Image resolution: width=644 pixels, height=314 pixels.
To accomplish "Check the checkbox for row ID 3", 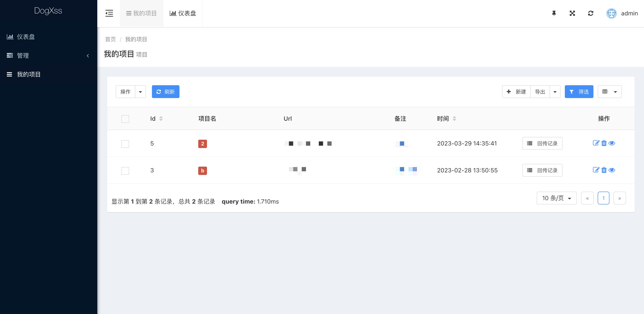I will pos(125,171).
